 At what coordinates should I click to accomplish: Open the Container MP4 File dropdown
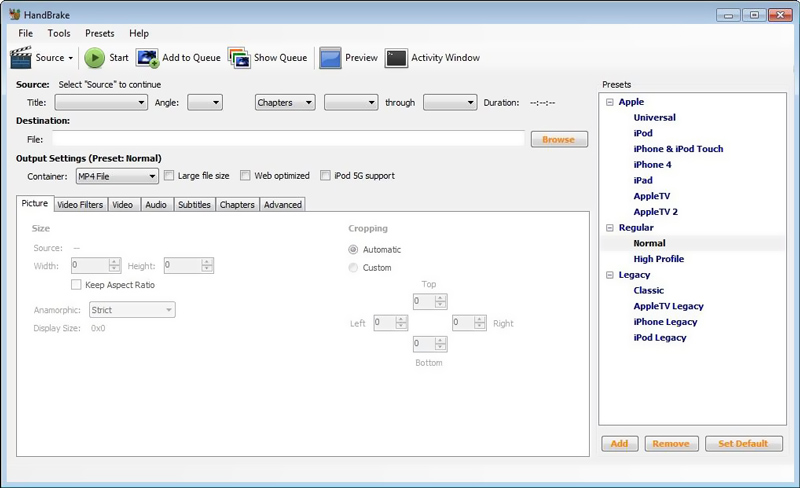tap(117, 177)
